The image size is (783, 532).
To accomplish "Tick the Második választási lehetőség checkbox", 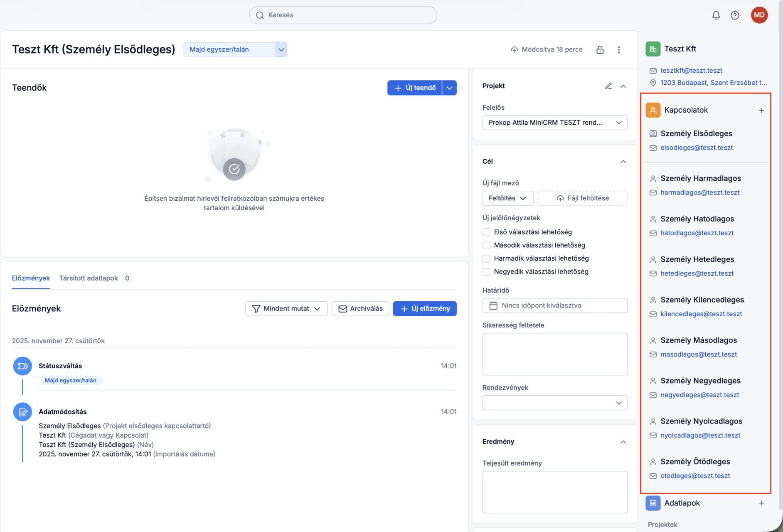I will click(x=486, y=246).
